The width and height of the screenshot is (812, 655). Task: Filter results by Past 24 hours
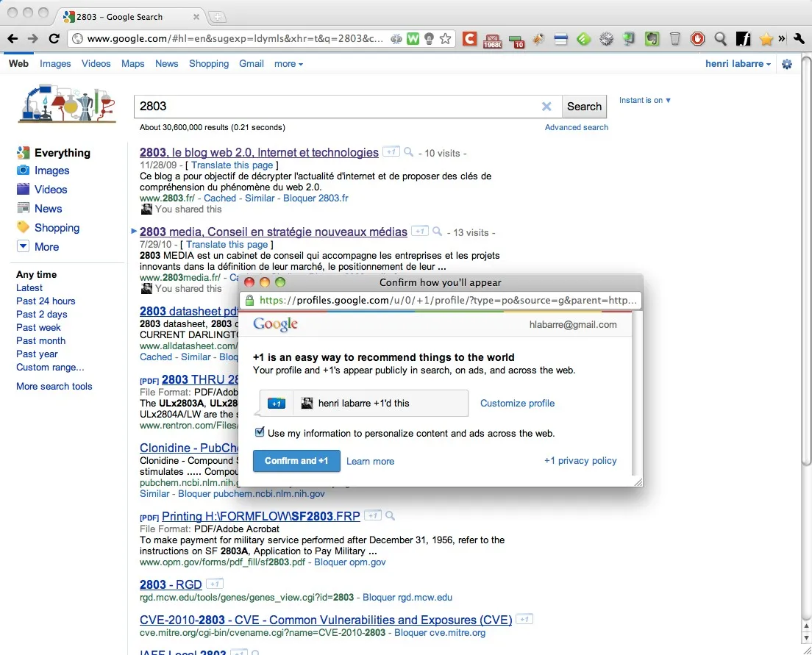pos(46,301)
